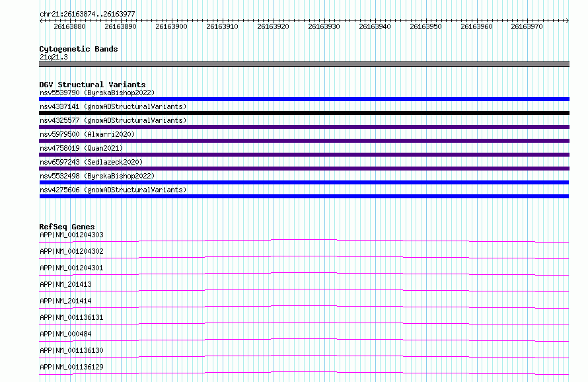Click the magenta line for APP|NM_001204303
Screen dimensions: 588x382
pyautogui.click(x=304, y=241)
